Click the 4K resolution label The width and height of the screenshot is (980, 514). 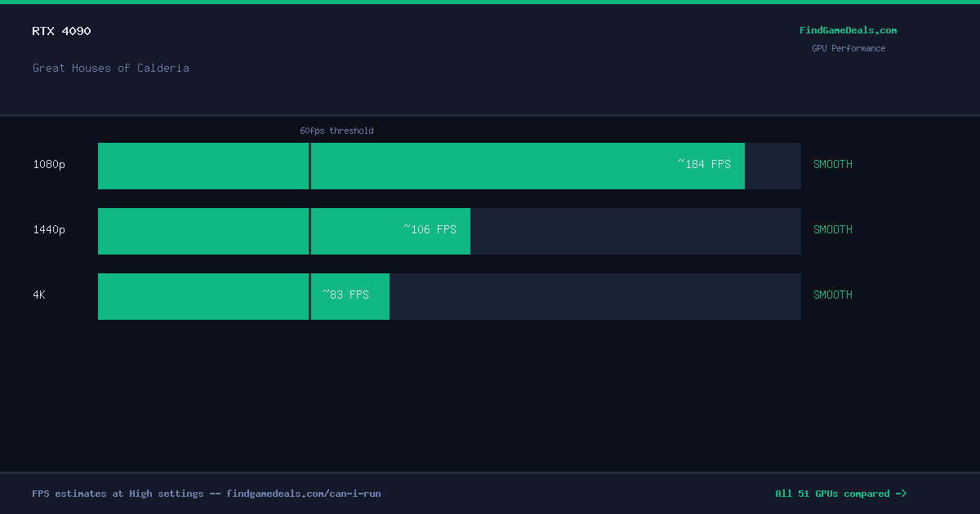[x=39, y=295]
